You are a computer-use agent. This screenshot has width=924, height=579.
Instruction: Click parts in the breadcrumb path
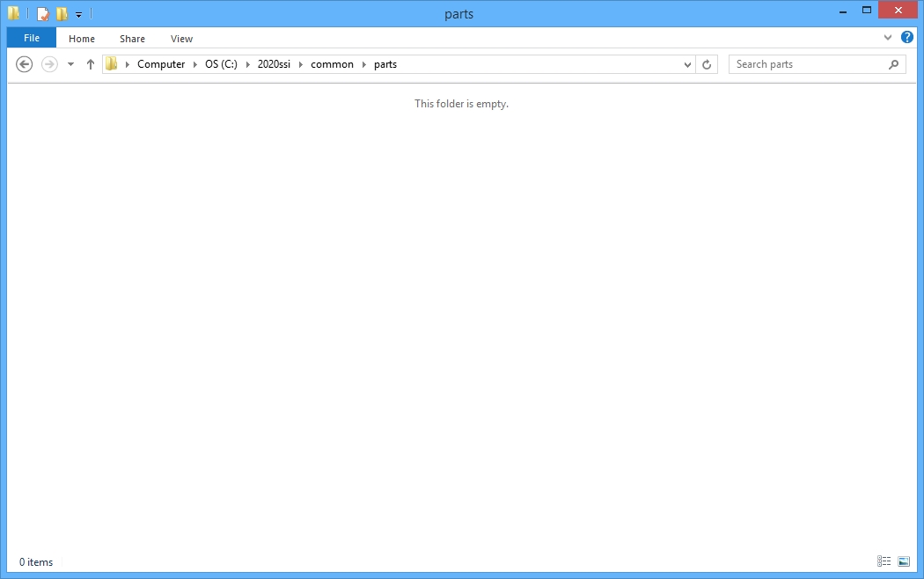pyautogui.click(x=385, y=64)
